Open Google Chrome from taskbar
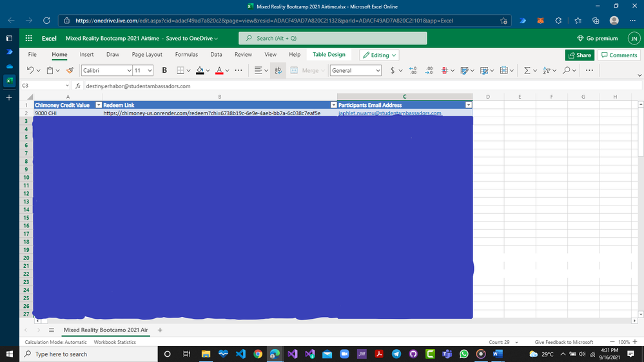Screen dimensions: 644x362 pos(258,354)
